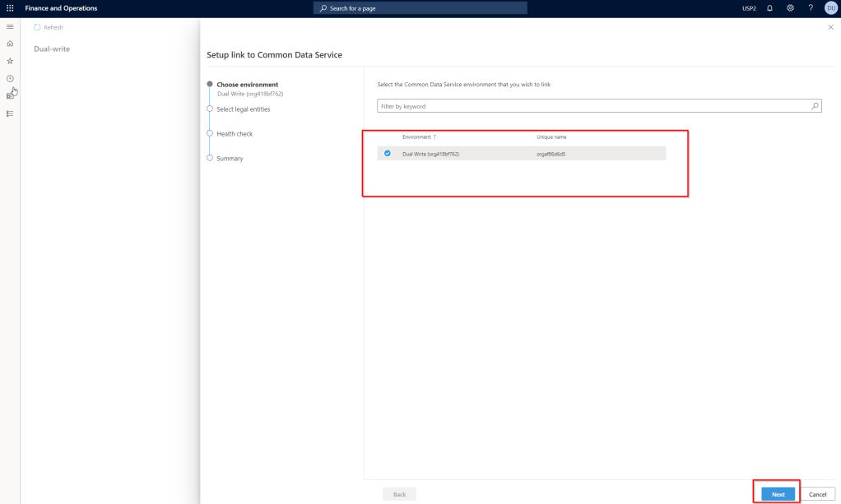Go to Select legal entities step
The height and width of the screenshot is (504, 841).
243,109
